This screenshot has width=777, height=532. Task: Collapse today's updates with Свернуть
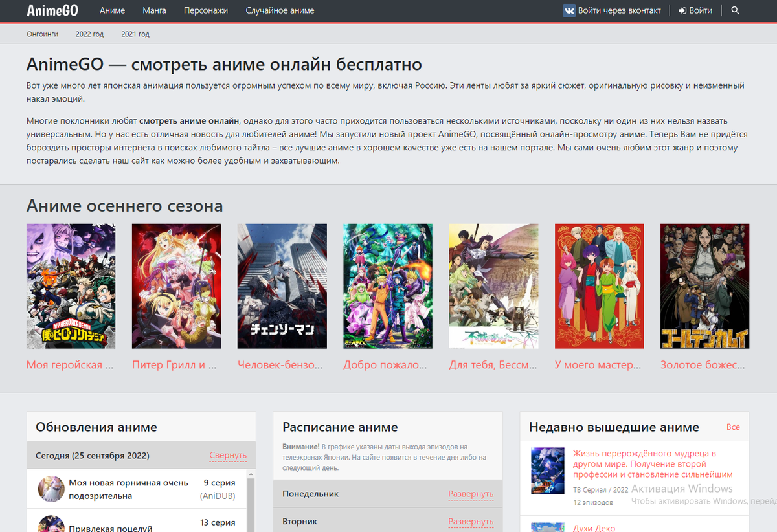(x=228, y=456)
